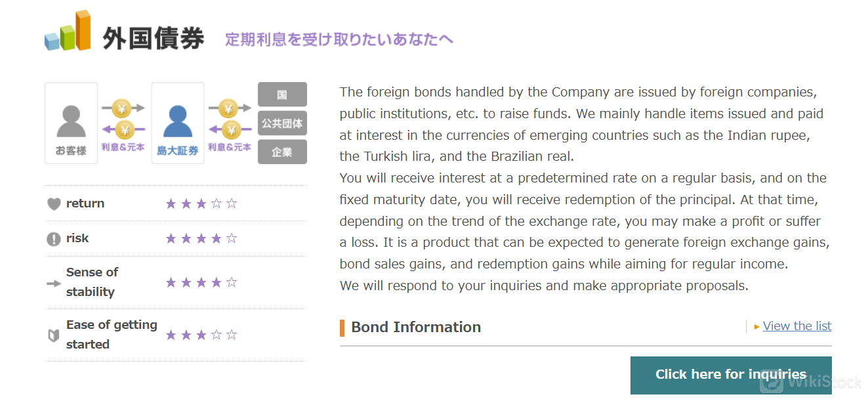The height and width of the screenshot is (405, 868).
Task: Click the yen coin on the top interest arrow
Action: (122, 107)
